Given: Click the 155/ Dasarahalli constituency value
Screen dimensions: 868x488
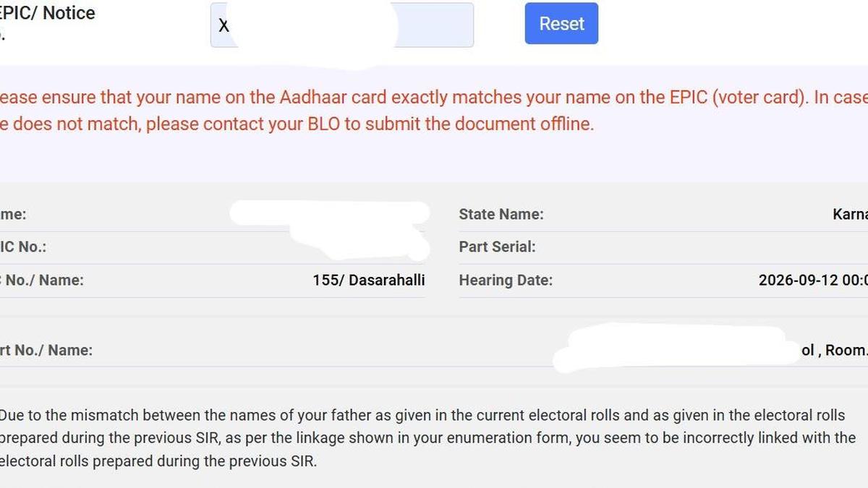Looking at the screenshot, I should click(x=369, y=280).
